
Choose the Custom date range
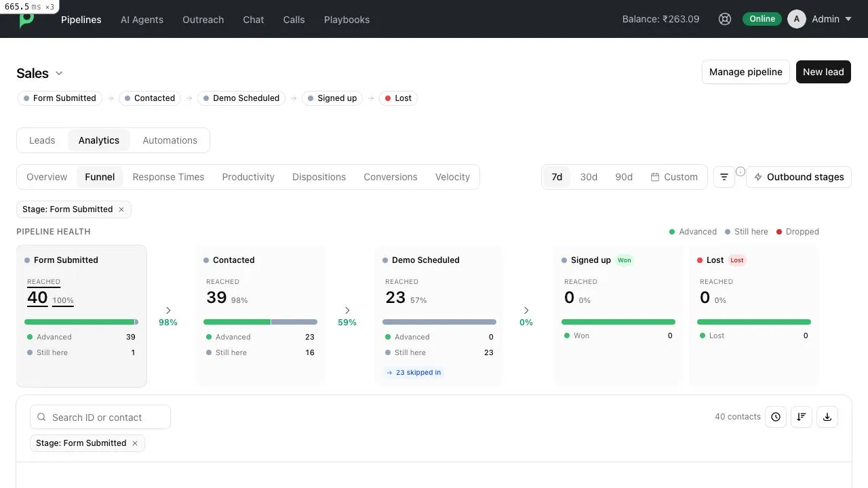674,177
